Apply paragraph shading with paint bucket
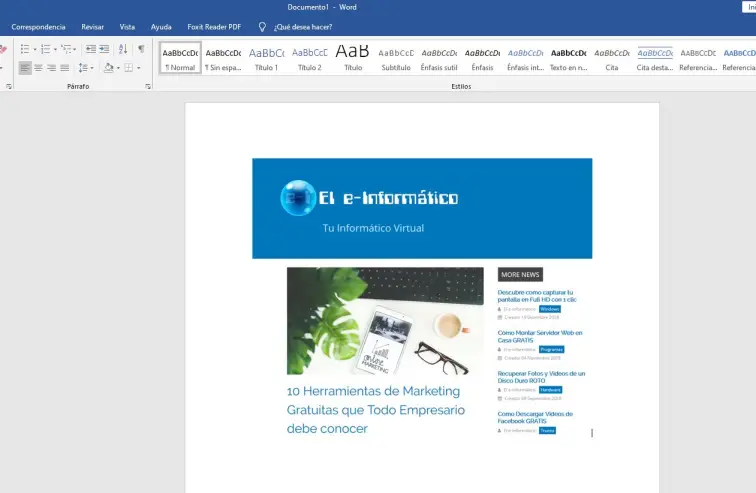Viewport: 756px width, 493px height. [x=108, y=68]
